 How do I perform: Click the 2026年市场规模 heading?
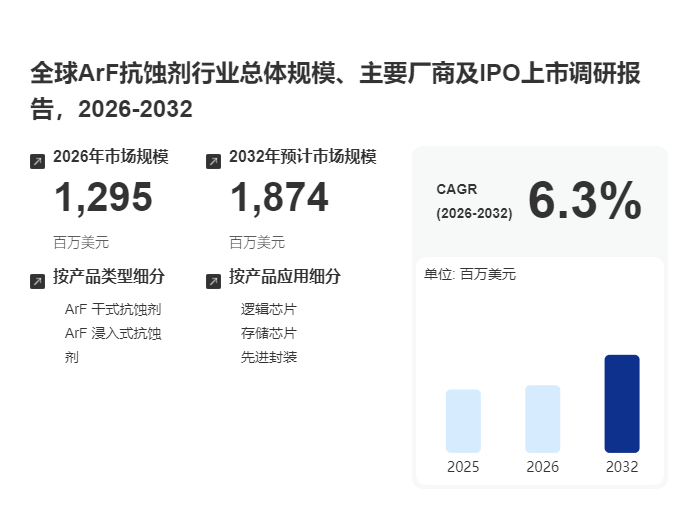111,157
